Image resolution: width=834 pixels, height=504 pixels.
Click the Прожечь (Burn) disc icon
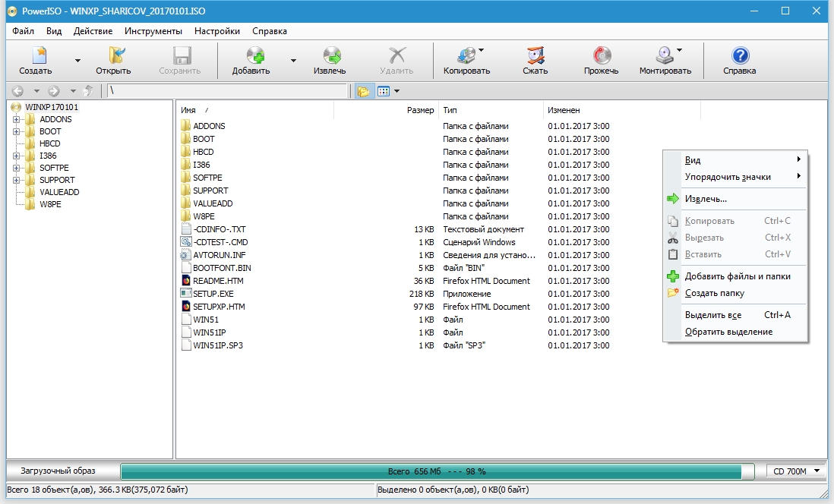(x=601, y=57)
